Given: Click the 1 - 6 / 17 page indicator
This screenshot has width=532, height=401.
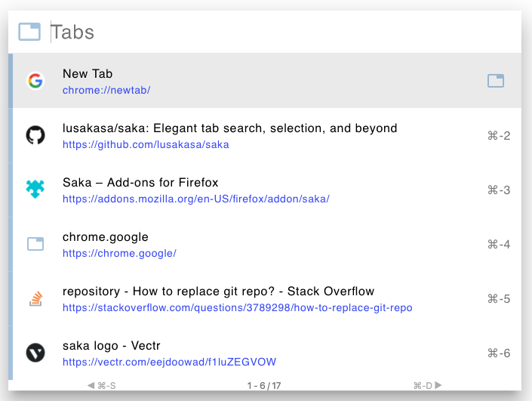Looking at the screenshot, I should 264,386.
